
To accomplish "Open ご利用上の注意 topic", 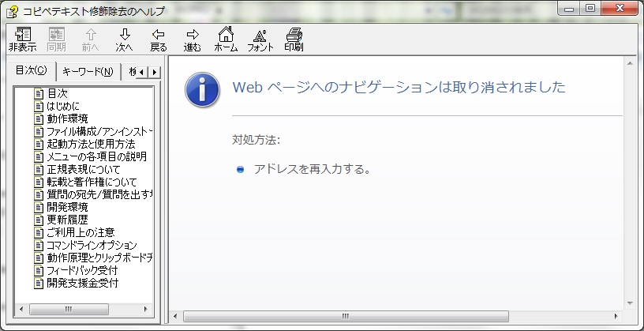I will coord(80,232).
